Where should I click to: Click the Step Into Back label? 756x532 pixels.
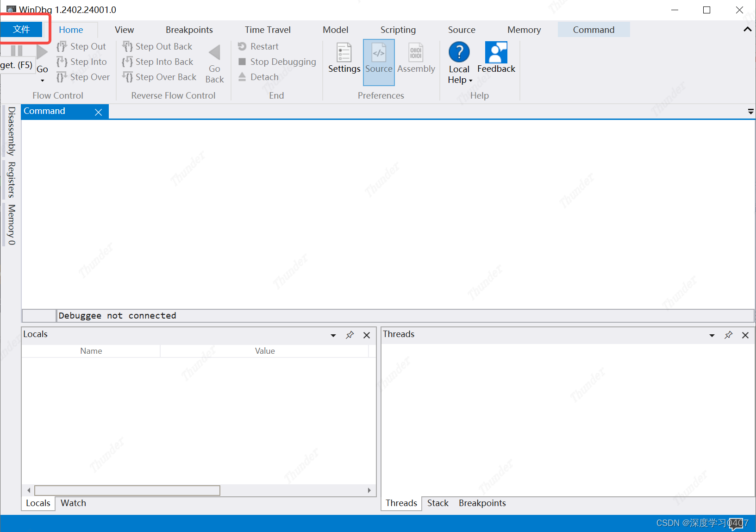click(164, 62)
